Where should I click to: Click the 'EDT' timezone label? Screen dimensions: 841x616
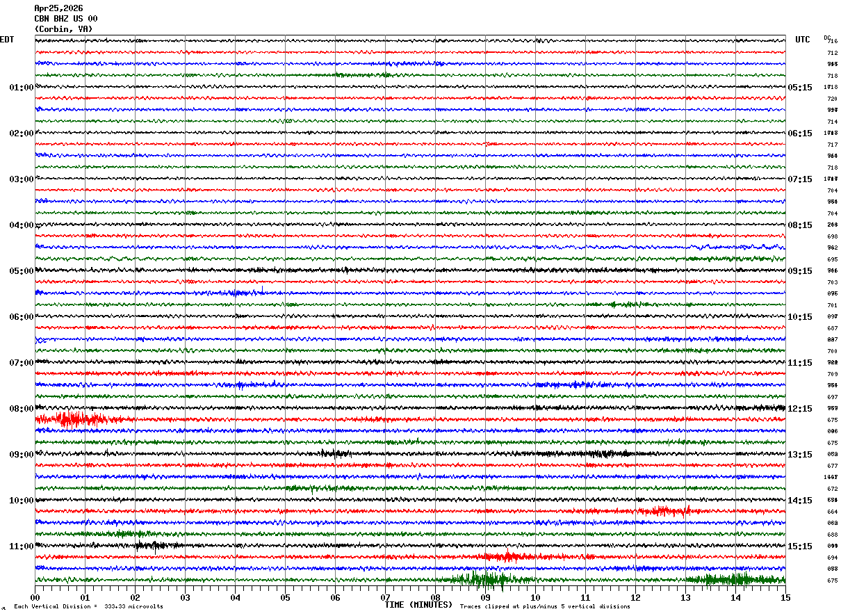click(x=7, y=40)
